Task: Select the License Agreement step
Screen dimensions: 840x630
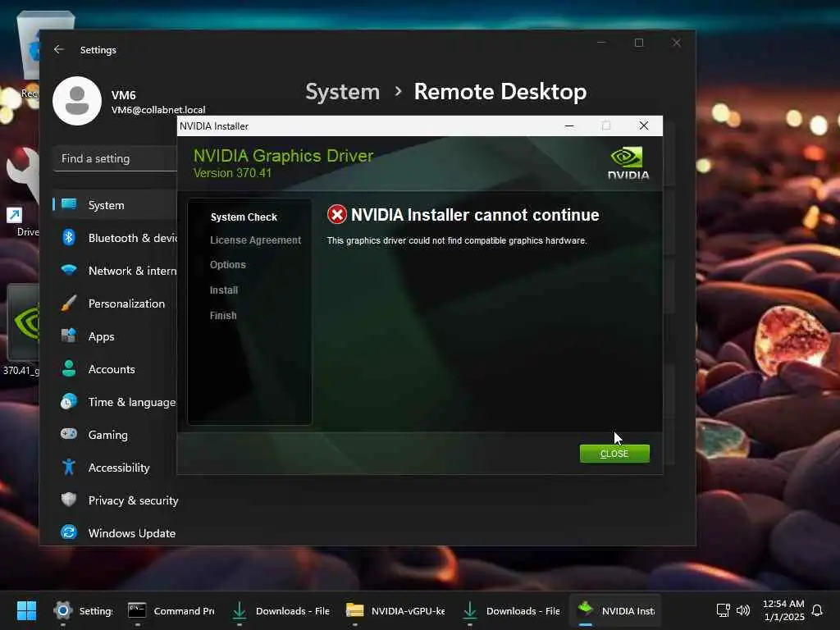Action: click(x=256, y=240)
